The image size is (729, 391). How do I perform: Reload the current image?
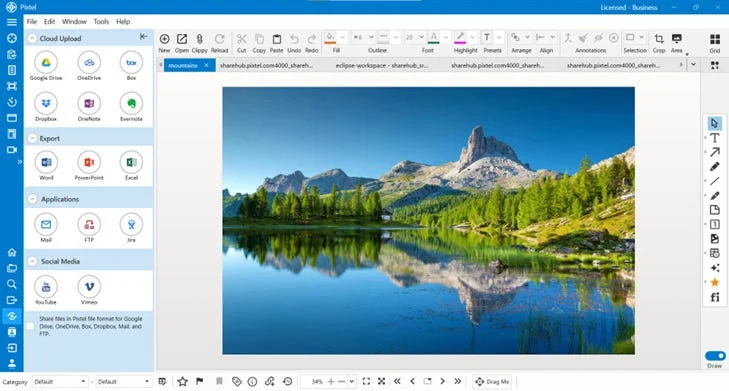(219, 39)
